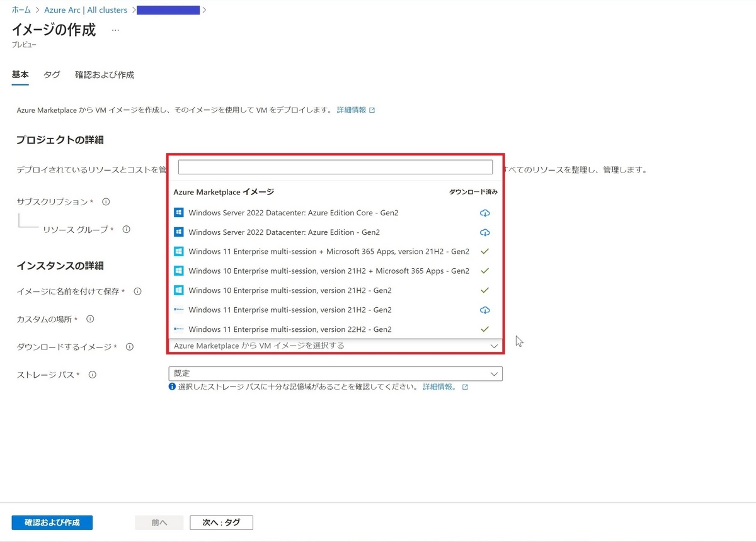Open 詳細情報 link below storage path
This screenshot has height=542, width=756.
pos(440,387)
